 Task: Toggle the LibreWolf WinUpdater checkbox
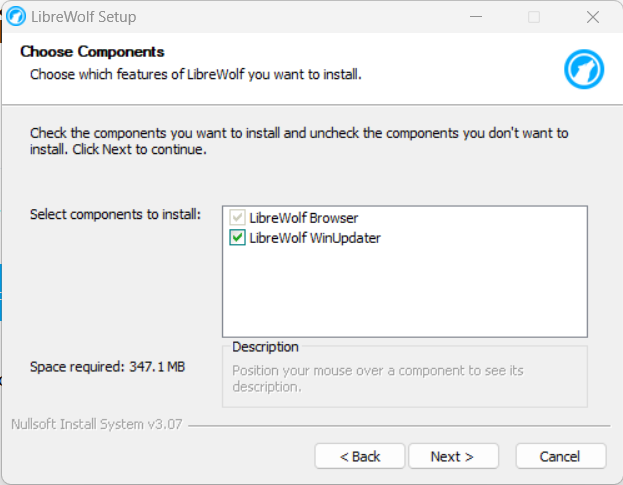click(237, 238)
